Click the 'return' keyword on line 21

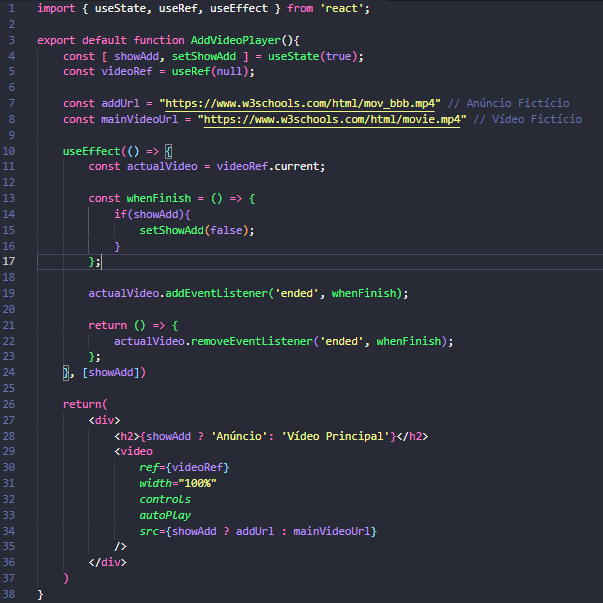coord(108,325)
